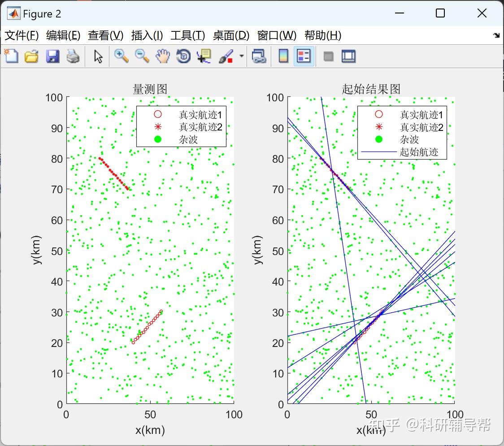The image size is (504, 446).
Task: Click the Show Plot Tools button
Action: click(x=348, y=56)
